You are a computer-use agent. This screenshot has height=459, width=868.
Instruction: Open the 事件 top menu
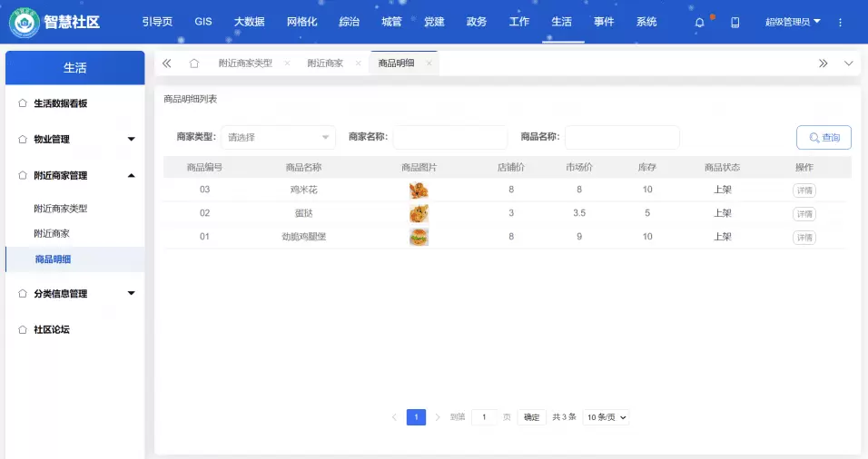pyautogui.click(x=604, y=22)
